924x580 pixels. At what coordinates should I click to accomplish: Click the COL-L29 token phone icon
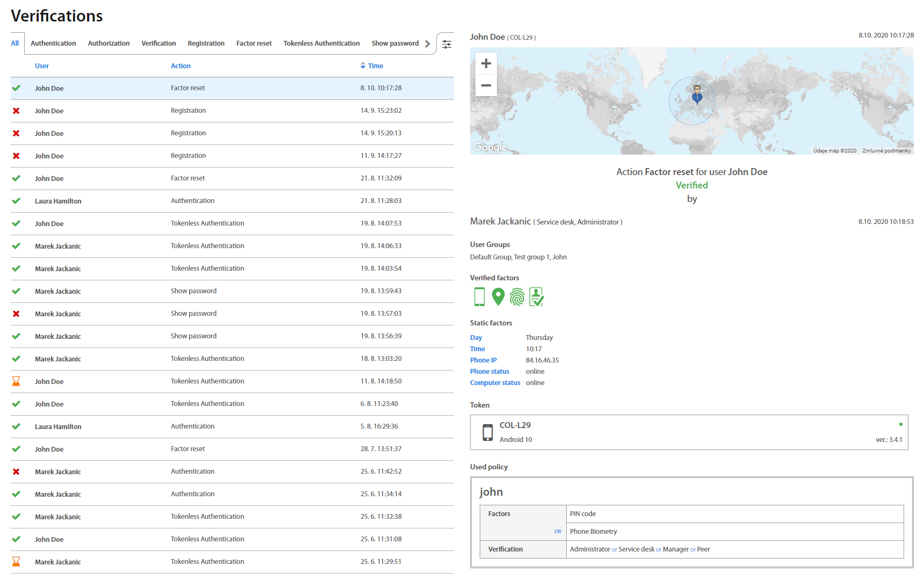point(487,432)
